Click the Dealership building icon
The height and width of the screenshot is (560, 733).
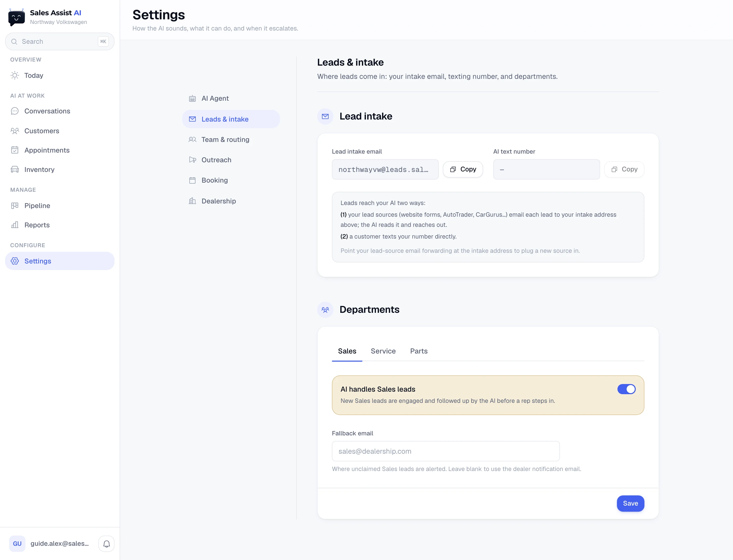(192, 201)
